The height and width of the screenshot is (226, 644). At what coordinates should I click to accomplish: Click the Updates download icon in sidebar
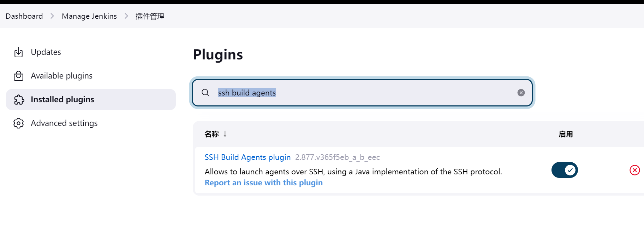click(18, 52)
